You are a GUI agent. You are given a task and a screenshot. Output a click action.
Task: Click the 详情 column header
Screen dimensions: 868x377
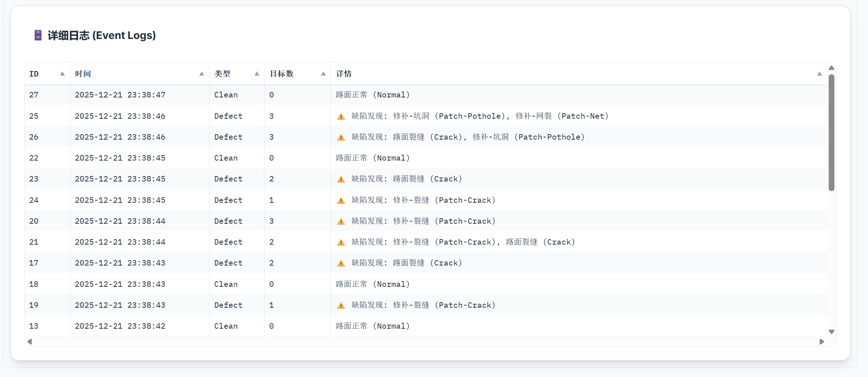point(579,74)
